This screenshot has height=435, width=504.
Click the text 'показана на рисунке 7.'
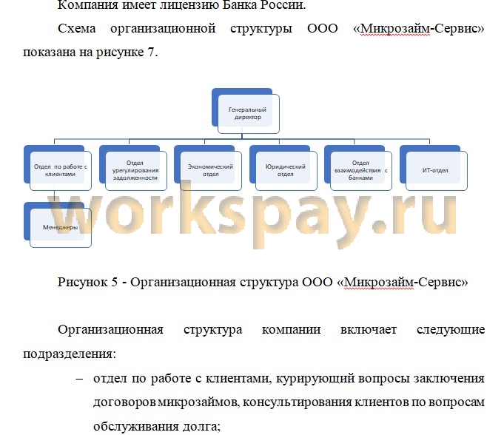click(90, 53)
